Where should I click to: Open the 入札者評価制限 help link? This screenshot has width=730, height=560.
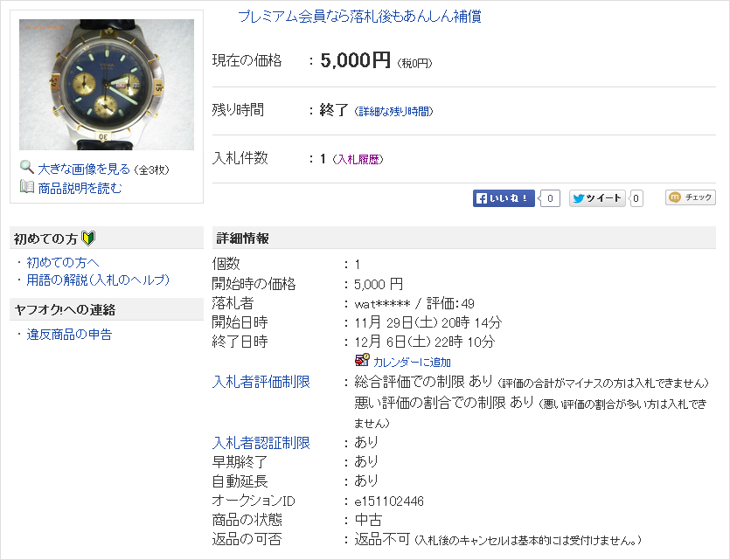pyautogui.click(x=261, y=382)
